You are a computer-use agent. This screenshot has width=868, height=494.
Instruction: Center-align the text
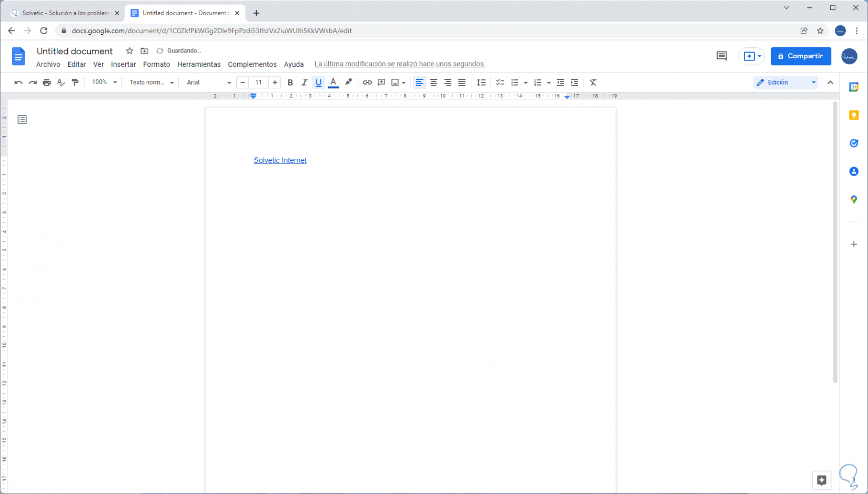(433, 83)
